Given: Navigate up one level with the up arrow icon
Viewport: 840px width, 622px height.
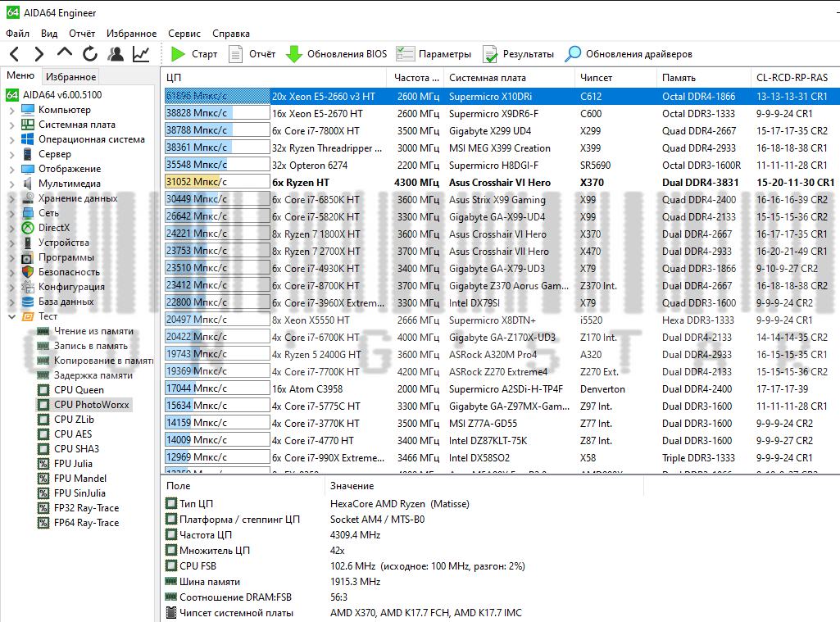Looking at the screenshot, I should point(64,53).
